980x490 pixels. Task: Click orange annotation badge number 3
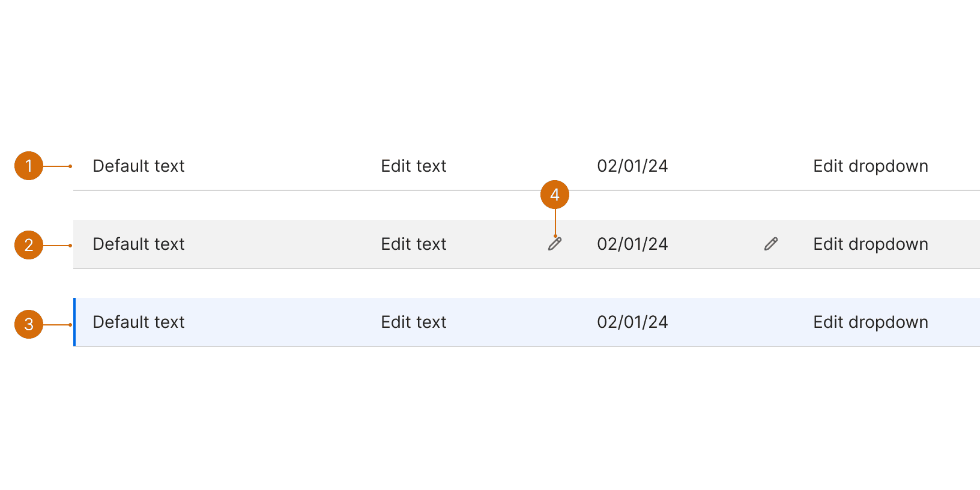[x=29, y=324]
